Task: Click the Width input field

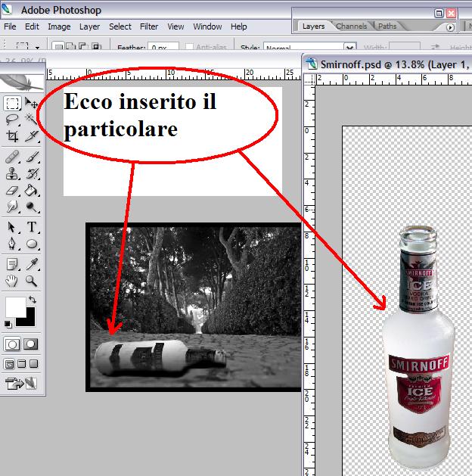Action: [x=405, y=47]
